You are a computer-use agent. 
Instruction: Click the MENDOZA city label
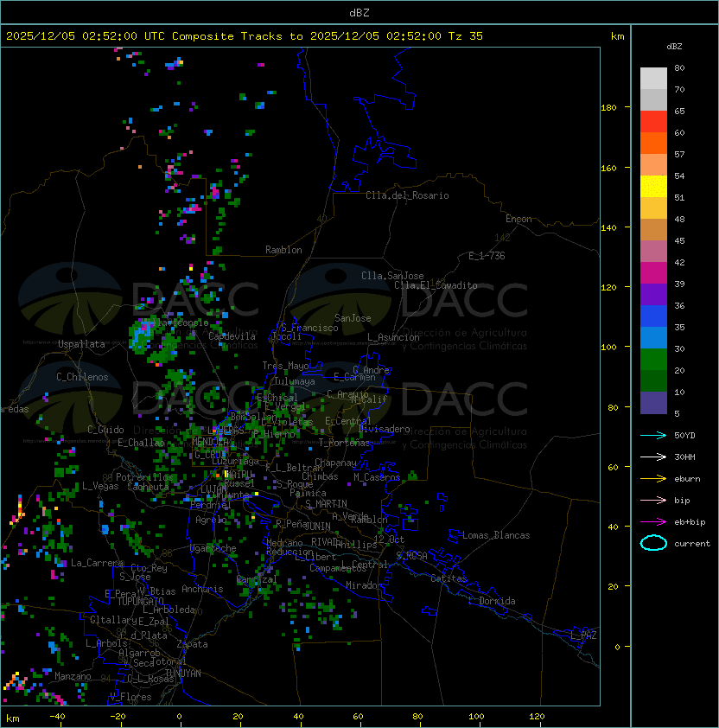[210, 442]
